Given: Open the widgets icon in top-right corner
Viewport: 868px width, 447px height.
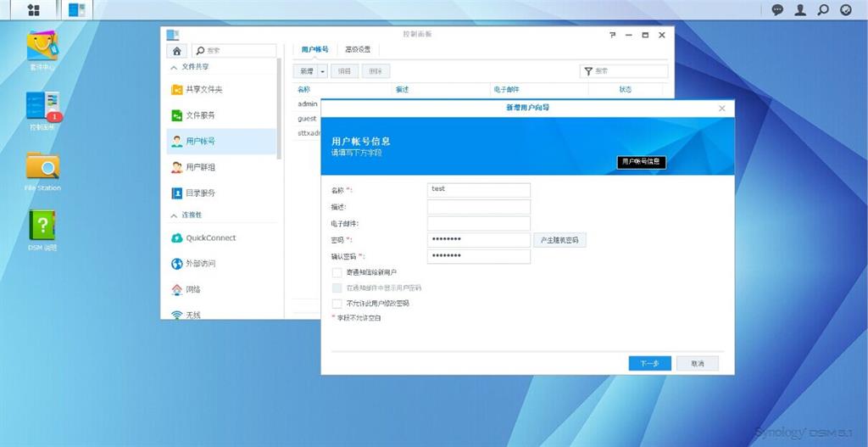Looking at the screenshot, I should [x=845, y=10].
